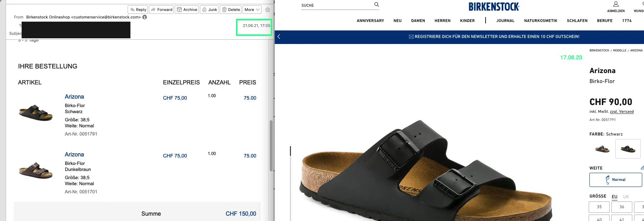Image resolution: width=644 pixels, height=221 pixels.
Task: Open the Journal menu item
Action: click(x=505, y=21)
